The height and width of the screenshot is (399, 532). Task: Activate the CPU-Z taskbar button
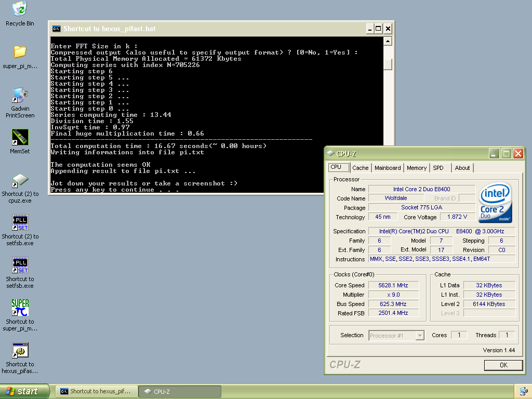pos(180,392)
